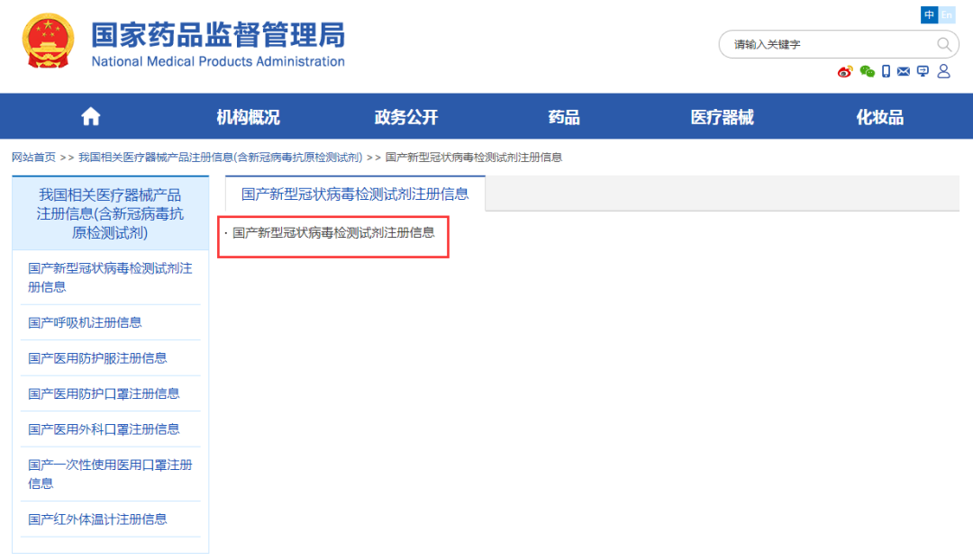Click the search magnifier icon
Image resolution: width=973 pixels, height=560 pixels.
944,45
